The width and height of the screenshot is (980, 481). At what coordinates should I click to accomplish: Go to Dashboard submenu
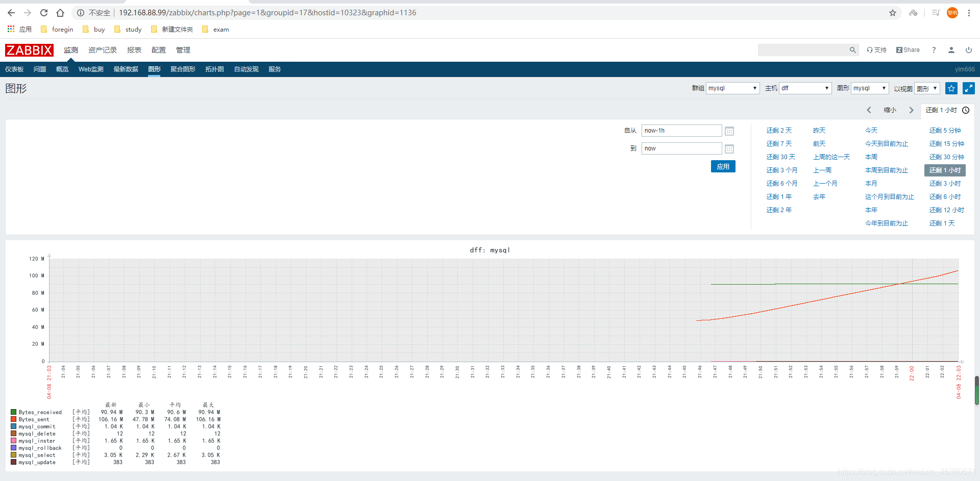pyautogui.click(x=14, y=69)
